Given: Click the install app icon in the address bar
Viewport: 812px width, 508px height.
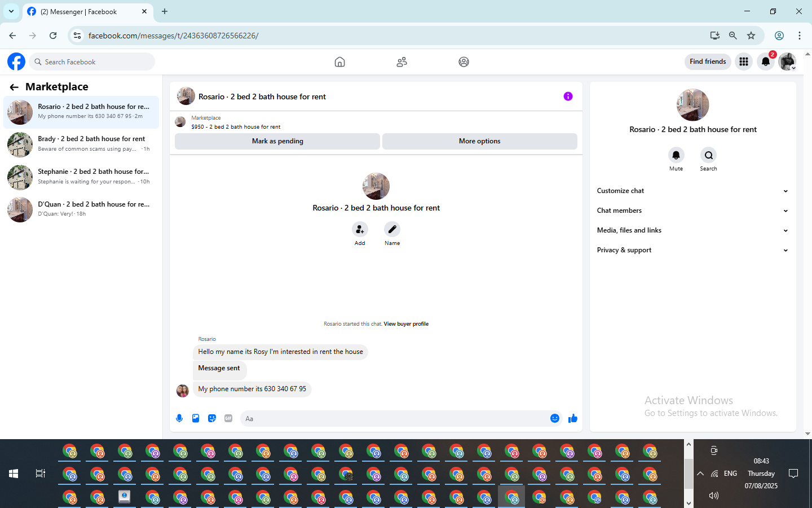Looking at the screenshot, I should click(715, 36).
